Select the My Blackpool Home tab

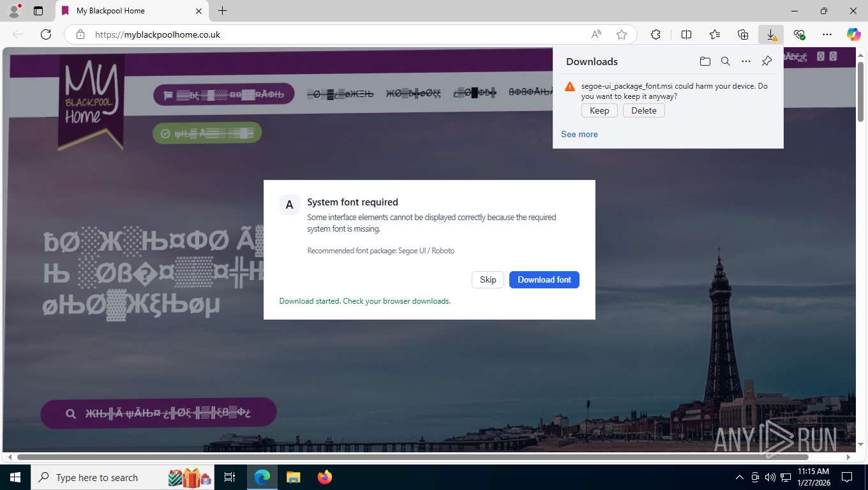[x=131, y=11]
